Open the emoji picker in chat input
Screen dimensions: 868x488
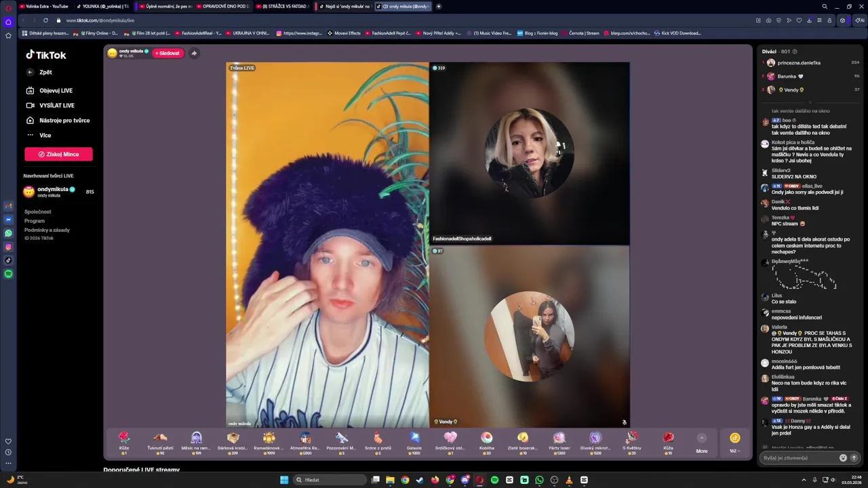click(x=843, y=457)
